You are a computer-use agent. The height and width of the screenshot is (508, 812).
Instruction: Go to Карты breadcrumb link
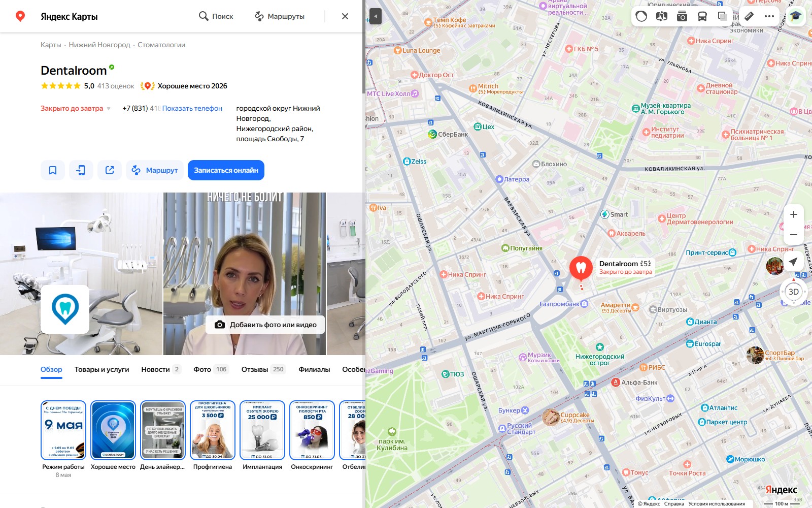51,45
